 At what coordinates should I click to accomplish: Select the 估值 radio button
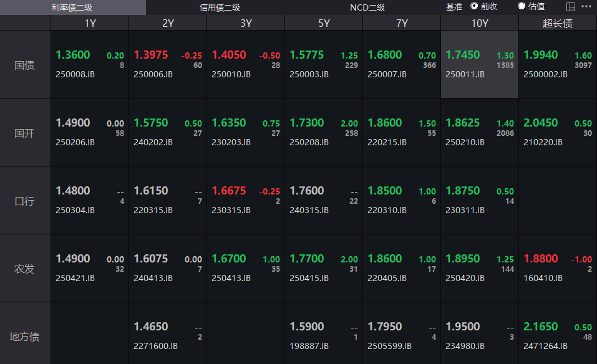coord(522,6)
